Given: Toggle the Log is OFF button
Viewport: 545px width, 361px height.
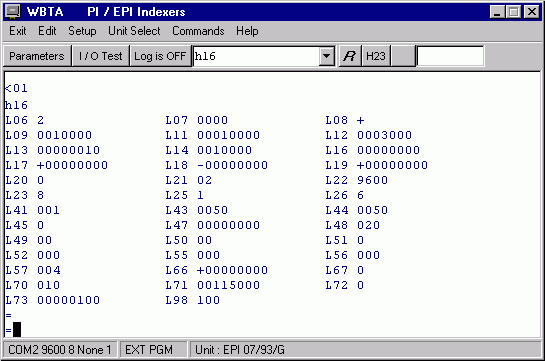Looking at the screenshot, I should point(160,56).
